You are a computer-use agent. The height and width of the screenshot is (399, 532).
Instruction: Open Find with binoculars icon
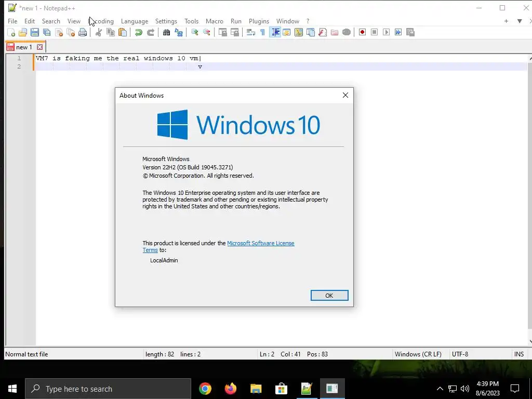click(166, 32)
